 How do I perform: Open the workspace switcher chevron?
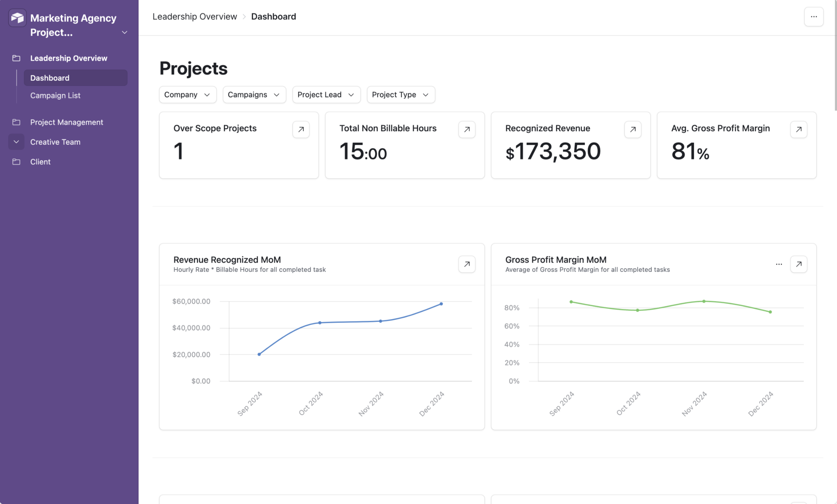click(124, 32)
